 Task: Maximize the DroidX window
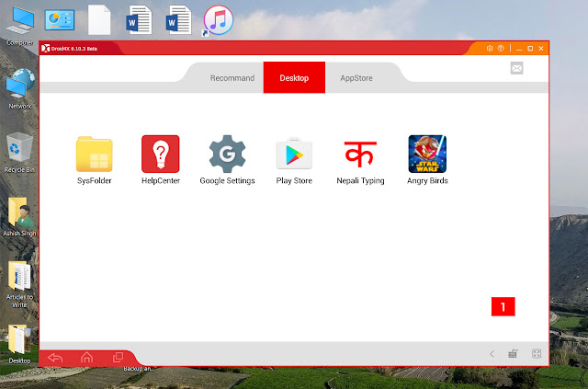coord(530,49)
